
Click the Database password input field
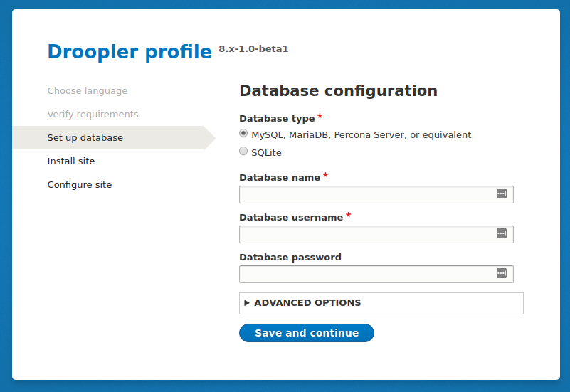click(376, 275)
